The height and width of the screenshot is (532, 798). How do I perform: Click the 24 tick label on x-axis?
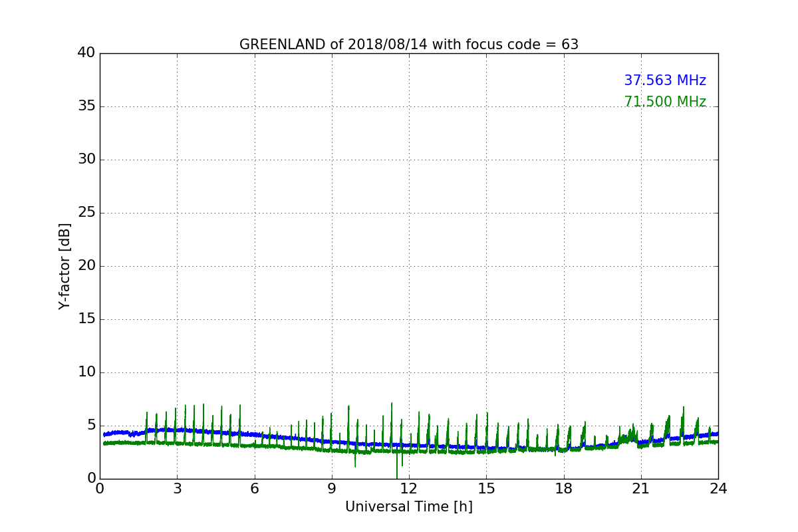[x=718, y=489]
